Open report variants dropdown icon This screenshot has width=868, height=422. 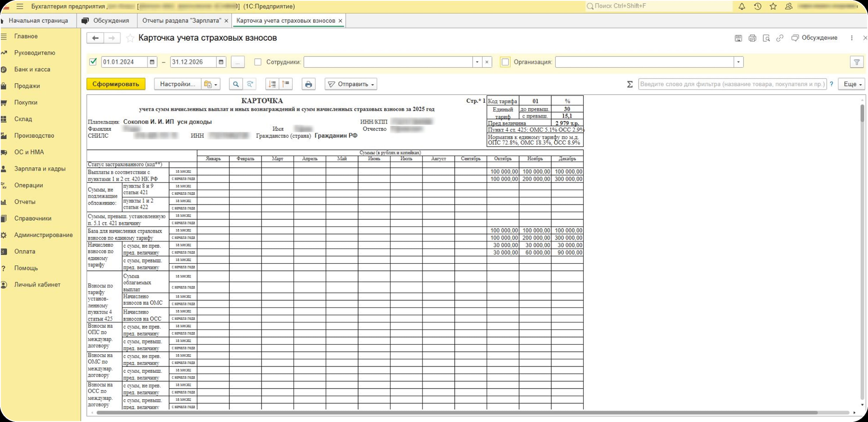(211, 84)
